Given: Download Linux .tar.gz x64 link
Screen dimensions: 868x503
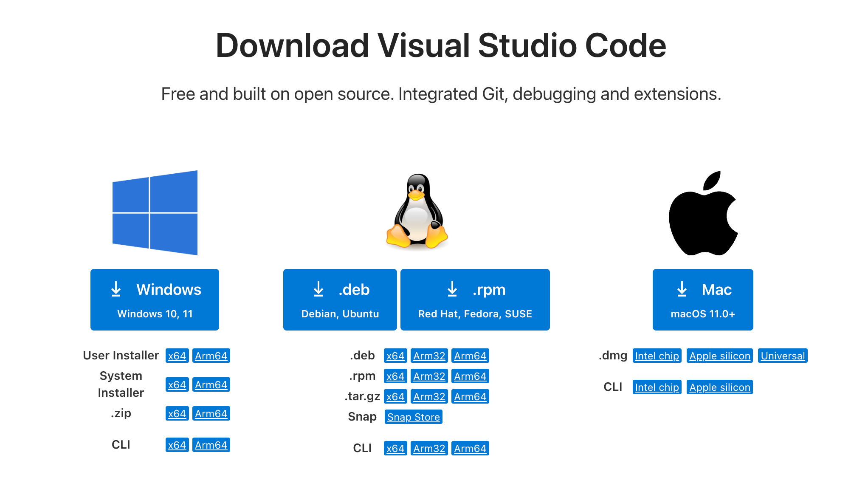Looking at the screenshot, I should coord(395,396).
